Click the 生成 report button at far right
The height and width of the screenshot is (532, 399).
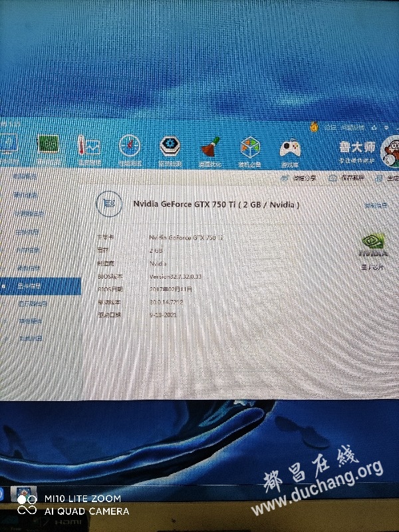[x=388, y=178]
